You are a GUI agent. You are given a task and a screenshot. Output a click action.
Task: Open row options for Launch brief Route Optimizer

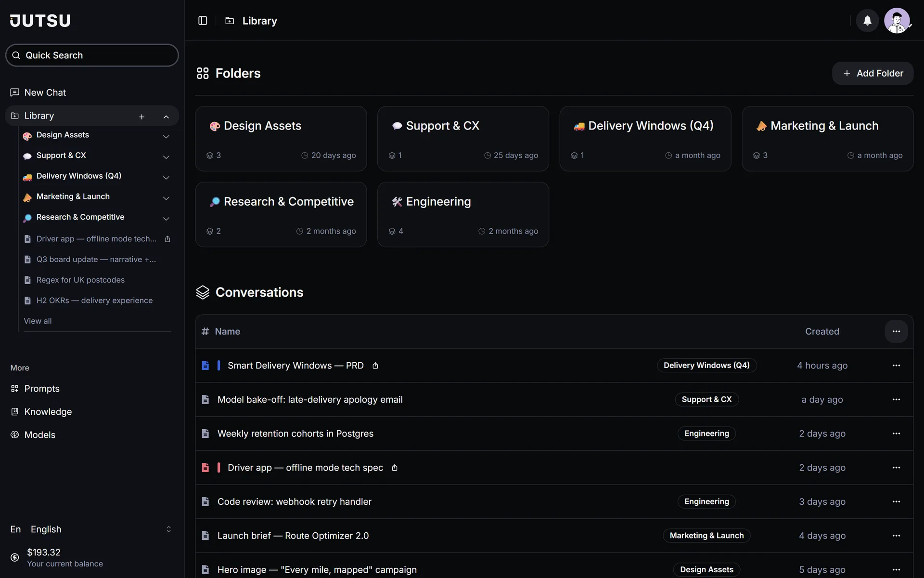(896, 536)
